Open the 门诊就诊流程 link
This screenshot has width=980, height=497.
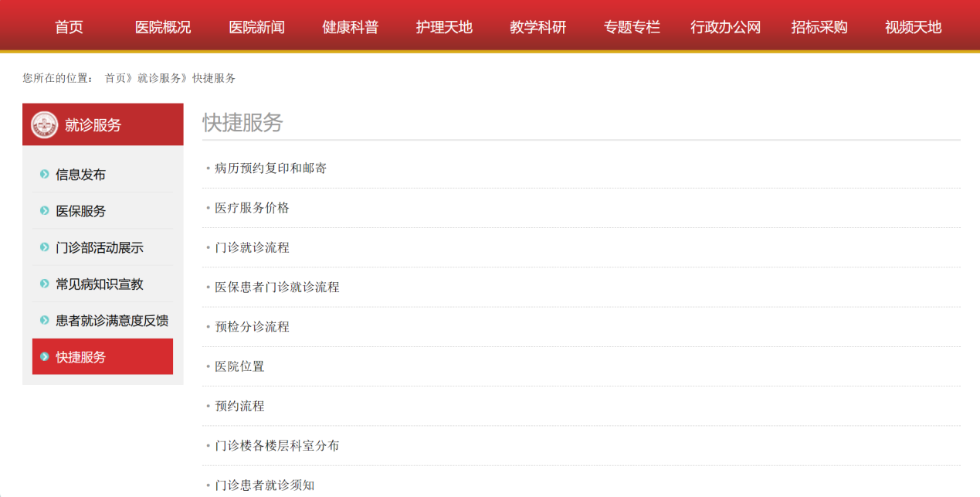tap(252, 247)
